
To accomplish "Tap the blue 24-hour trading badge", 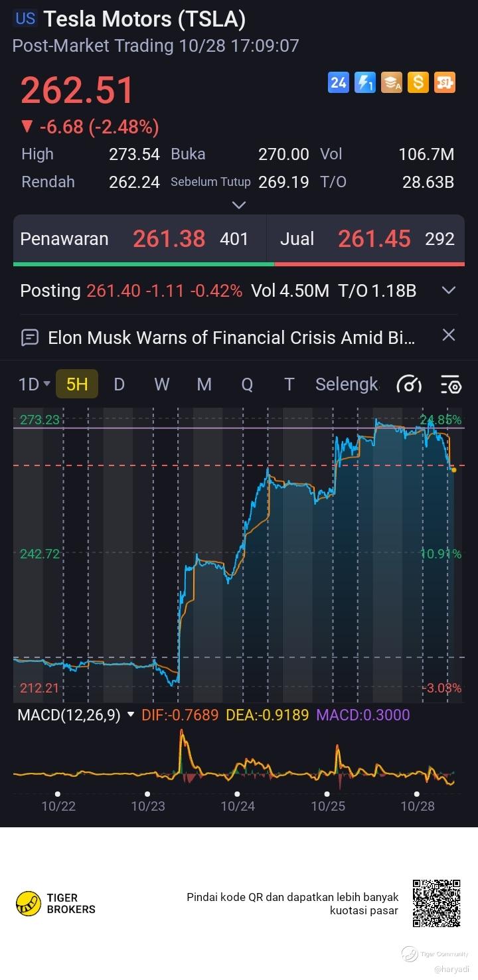I will coord(339,82).
